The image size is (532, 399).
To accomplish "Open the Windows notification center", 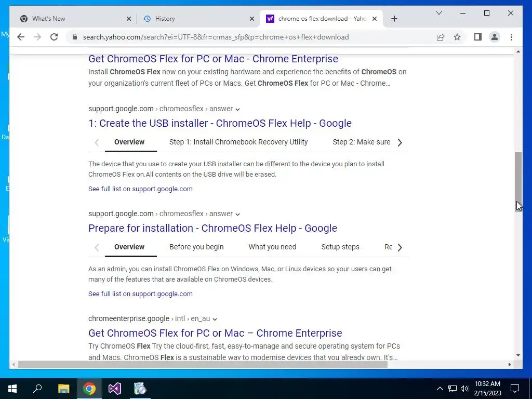I will click(515, 389).
